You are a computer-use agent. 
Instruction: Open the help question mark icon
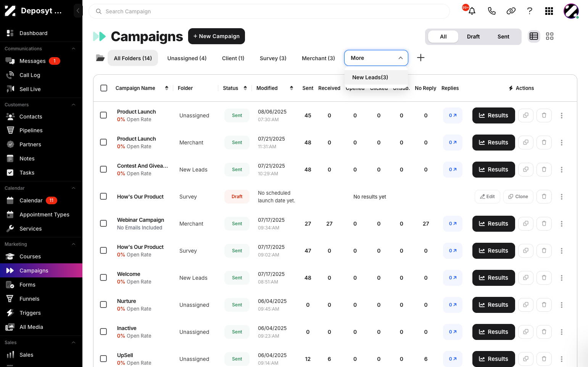[530, 11]
